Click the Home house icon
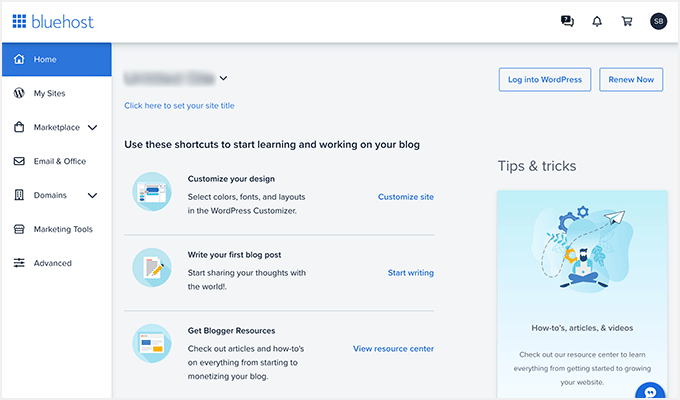 [19, 59]
